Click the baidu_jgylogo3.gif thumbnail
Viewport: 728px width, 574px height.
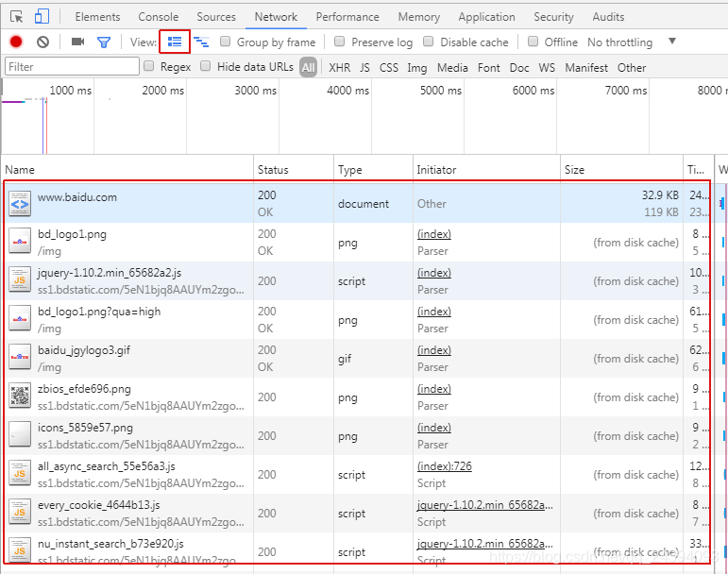pyautogui.click(x=20, y=358)
